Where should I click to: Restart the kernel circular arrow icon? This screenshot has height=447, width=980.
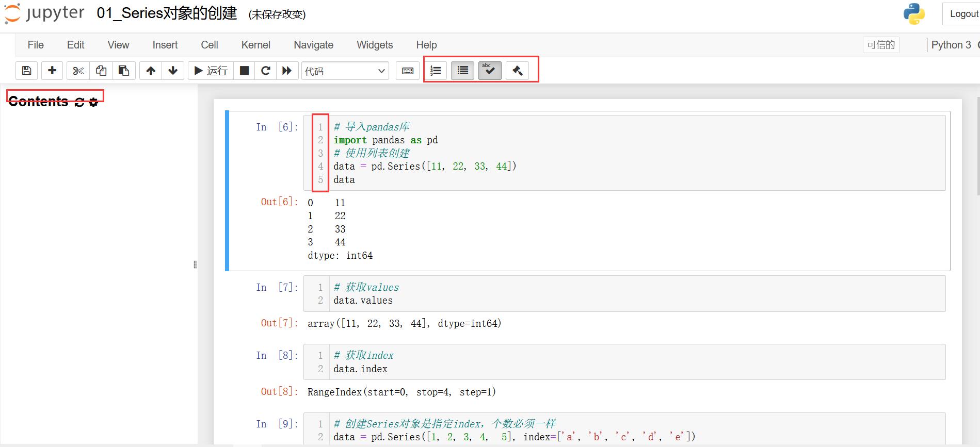(x=266, y=71)
